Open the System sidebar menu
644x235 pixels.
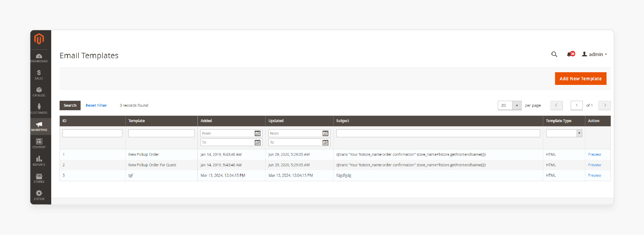39,195
